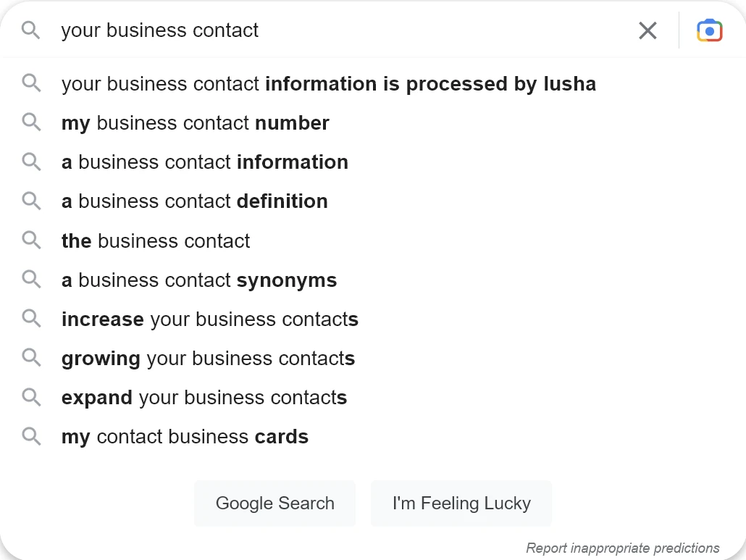Click the magnifier icon next to 'my contact business cards'
The height and width of the screenshot is (560, 746).
pos(31,436)
